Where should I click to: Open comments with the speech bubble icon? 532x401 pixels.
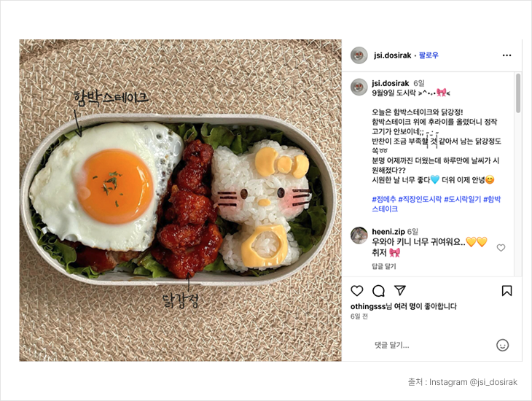(378, 291)
